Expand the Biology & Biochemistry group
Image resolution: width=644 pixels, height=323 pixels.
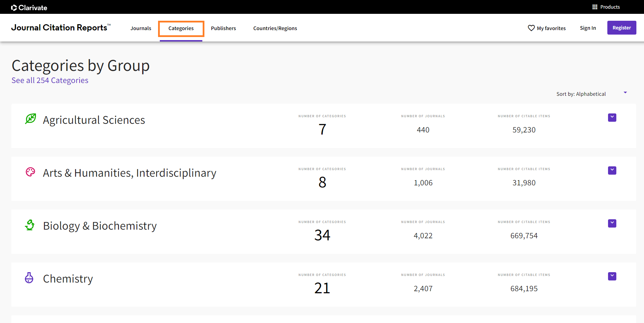612,223
